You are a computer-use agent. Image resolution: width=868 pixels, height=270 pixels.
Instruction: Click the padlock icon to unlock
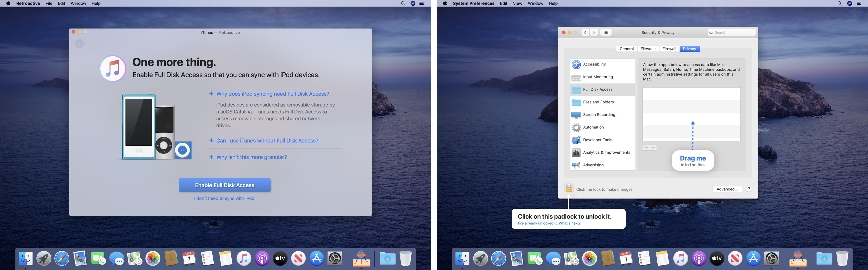click(569, 189)
